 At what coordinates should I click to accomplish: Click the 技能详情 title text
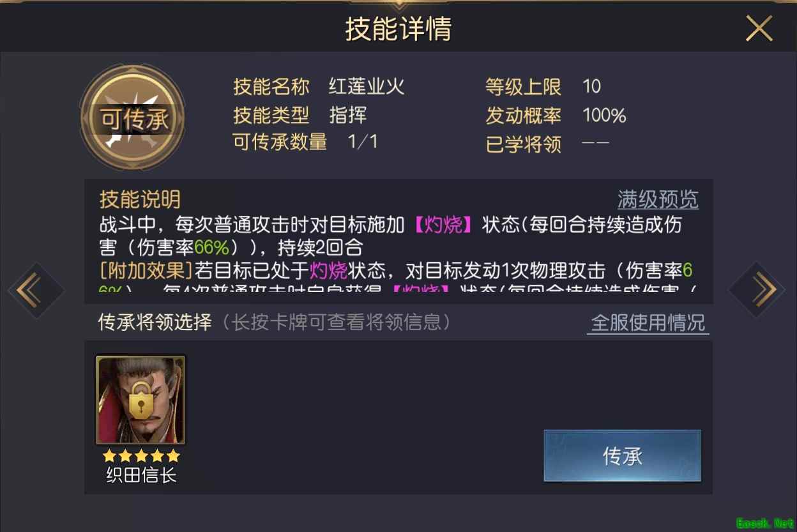pyautogui.click(x=398, y=29)
